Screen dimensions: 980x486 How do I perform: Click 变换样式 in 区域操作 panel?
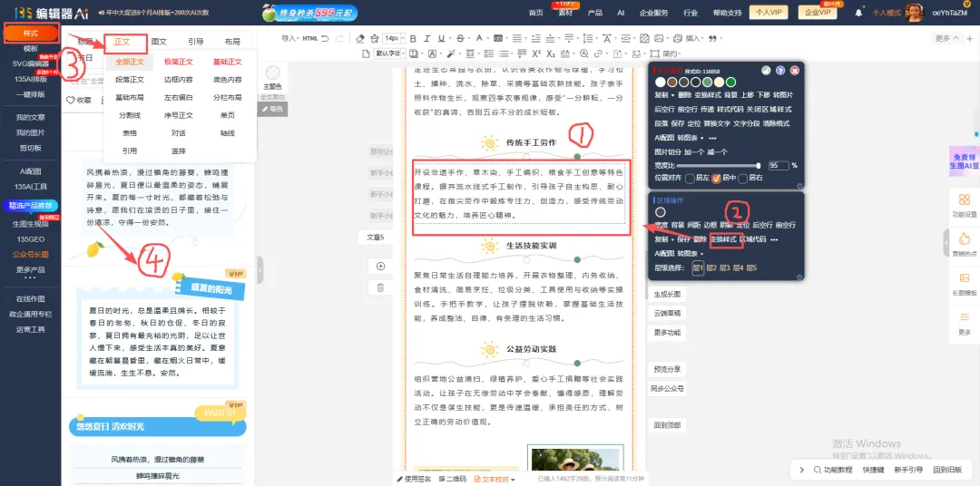tap(723, 239)
